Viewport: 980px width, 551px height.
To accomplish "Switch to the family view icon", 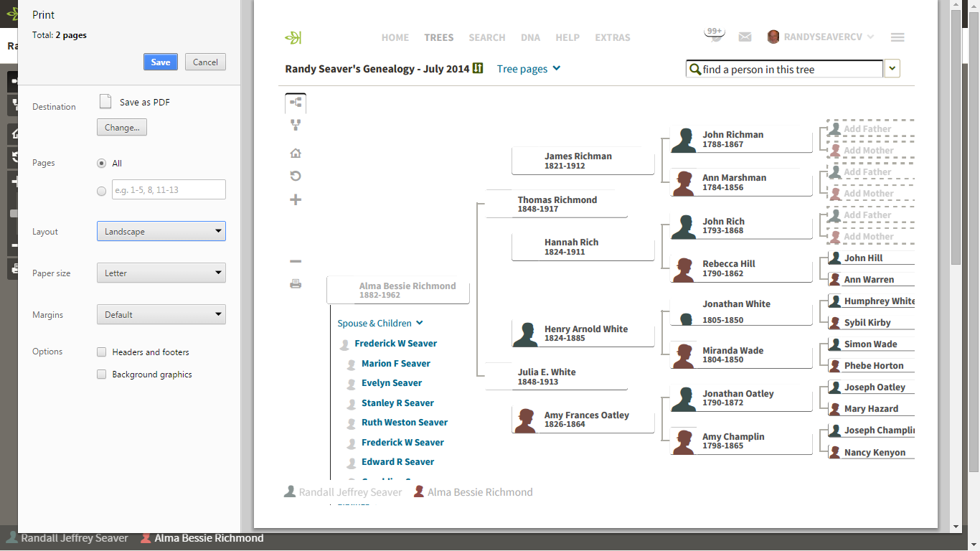I will [296, 125].
